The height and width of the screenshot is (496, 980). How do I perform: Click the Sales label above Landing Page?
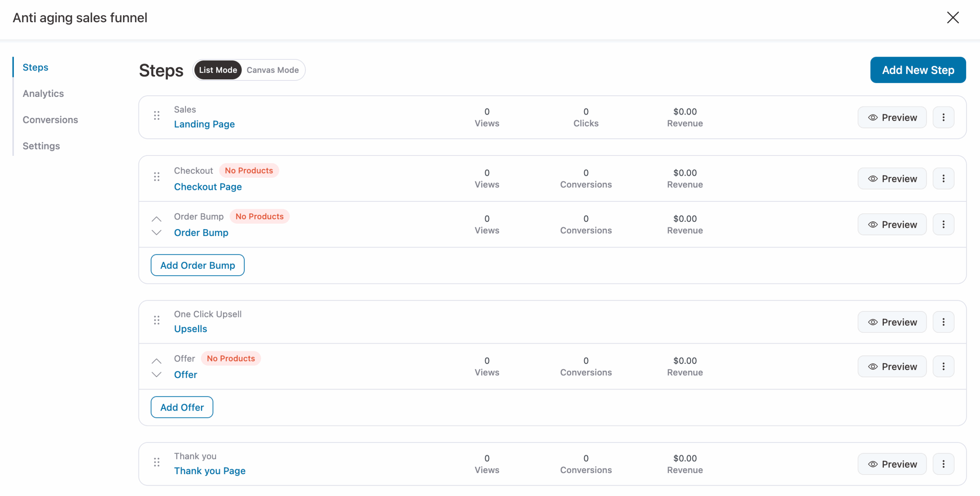click(185, 110)
